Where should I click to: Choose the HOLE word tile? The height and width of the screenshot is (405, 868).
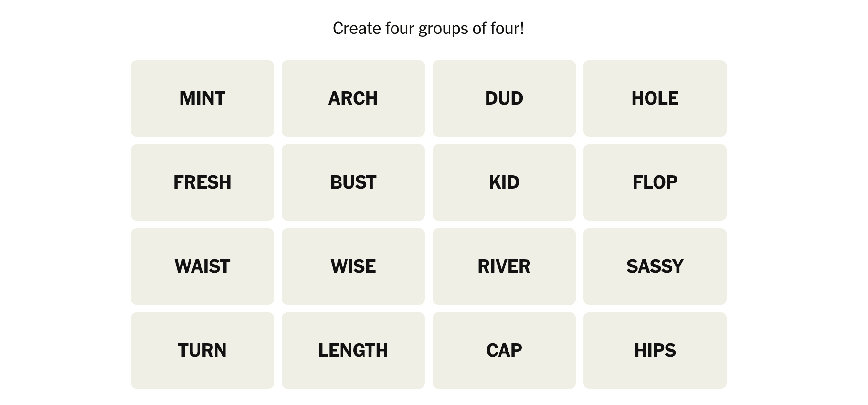pyautogui.click(x=655, y=98)
